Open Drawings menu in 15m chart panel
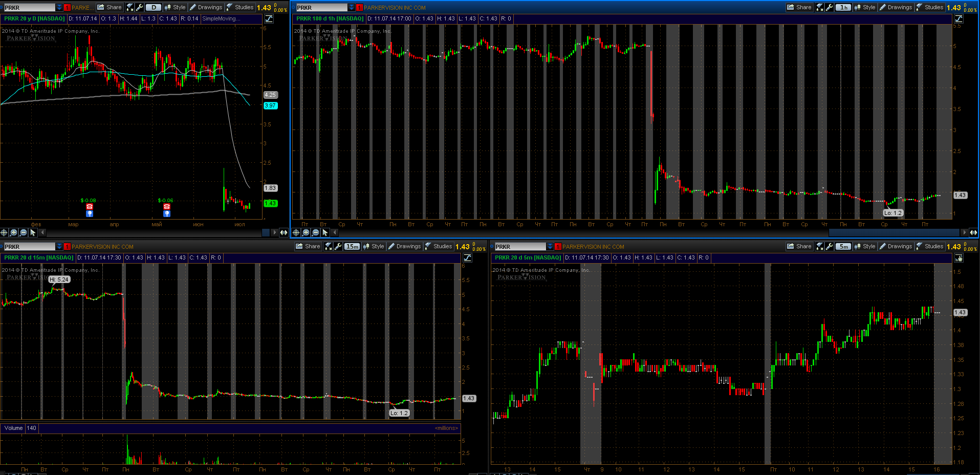Viewport: 980px width, 475px height. pyautogui.click(x=404, y=246)
